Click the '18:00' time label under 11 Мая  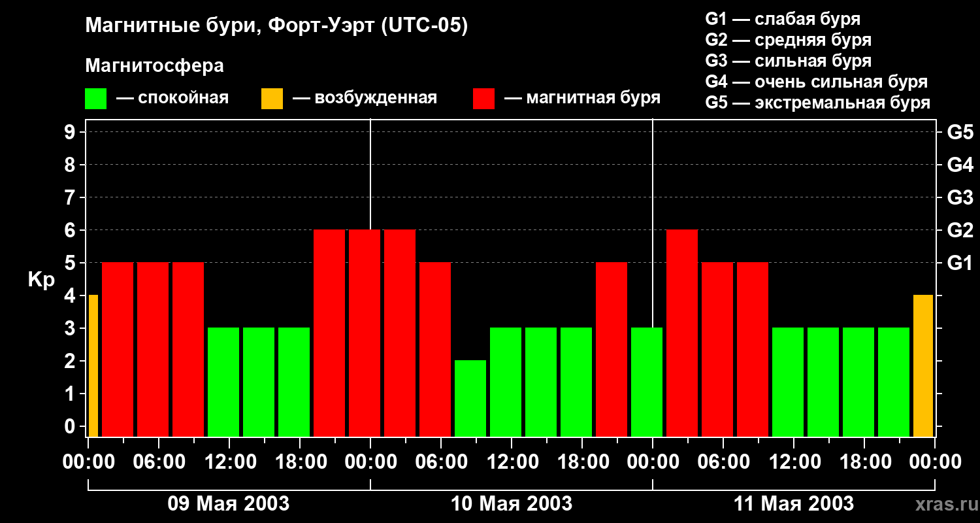864,462
